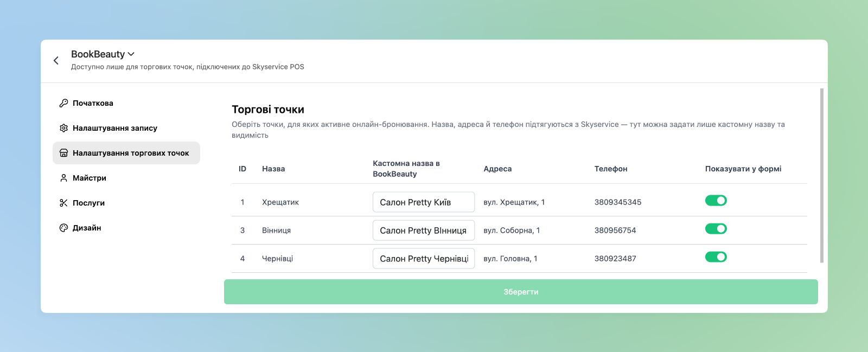This screenshot has width=868, height=352.
Task: Click the Показувати у формі column header
Action: 743,169
